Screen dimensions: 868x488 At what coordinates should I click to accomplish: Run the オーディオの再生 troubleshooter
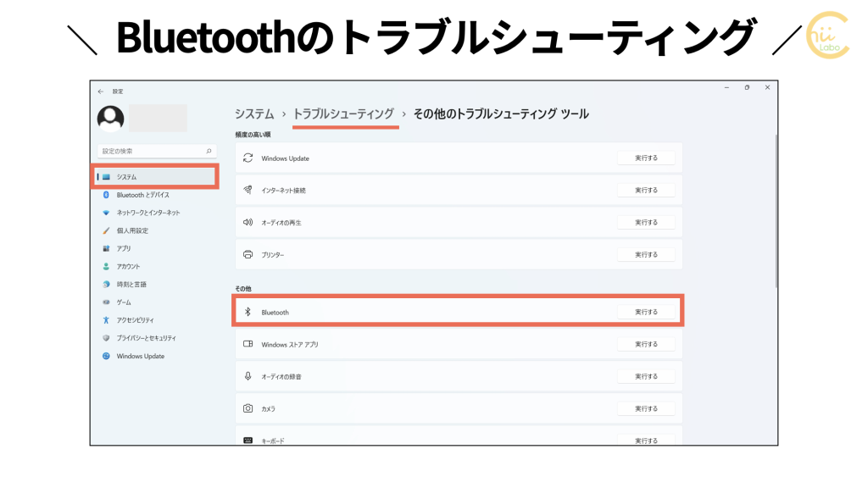(x=646, y=223)
